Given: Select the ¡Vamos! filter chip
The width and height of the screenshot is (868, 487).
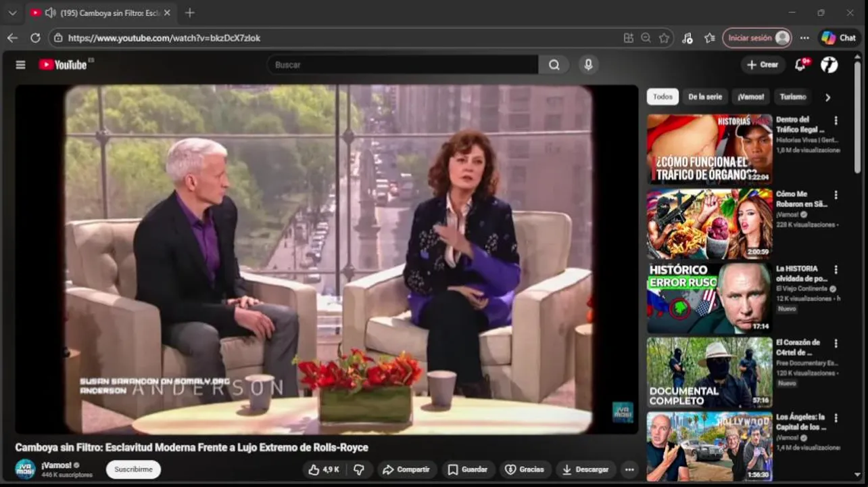Looking at the screenshot, I should 750,97.
